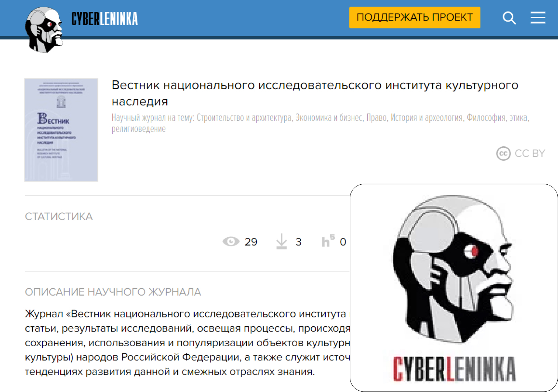Open the journal cover thumbnail
This screenshot has width=558, height=392.
pyautogui.click(x=61, y=130)
